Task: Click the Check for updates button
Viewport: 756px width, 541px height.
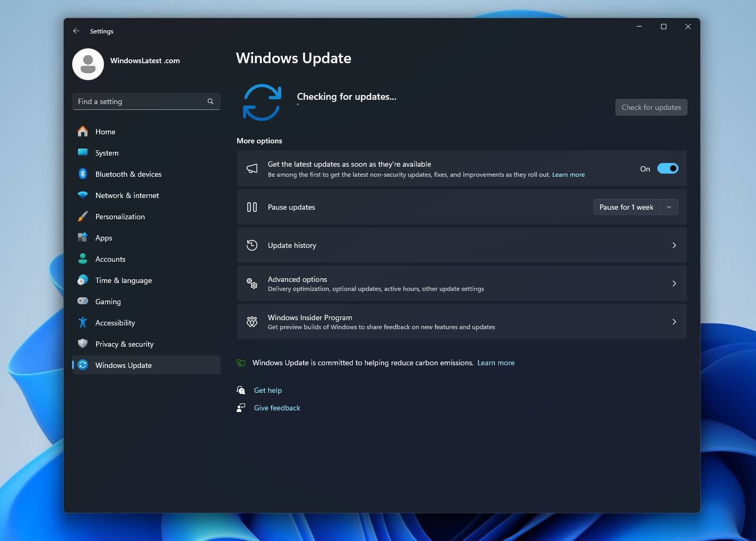Action: [651, 107]
